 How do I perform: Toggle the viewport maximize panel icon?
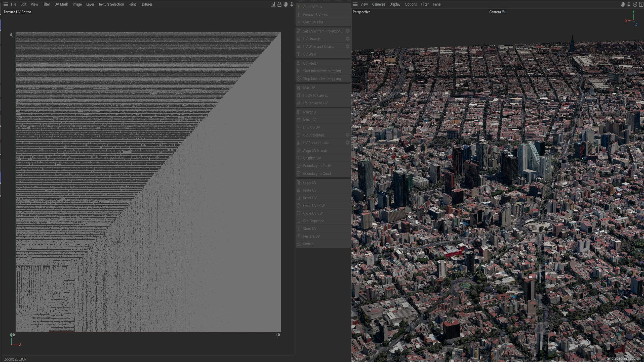(x=641, y=4)
